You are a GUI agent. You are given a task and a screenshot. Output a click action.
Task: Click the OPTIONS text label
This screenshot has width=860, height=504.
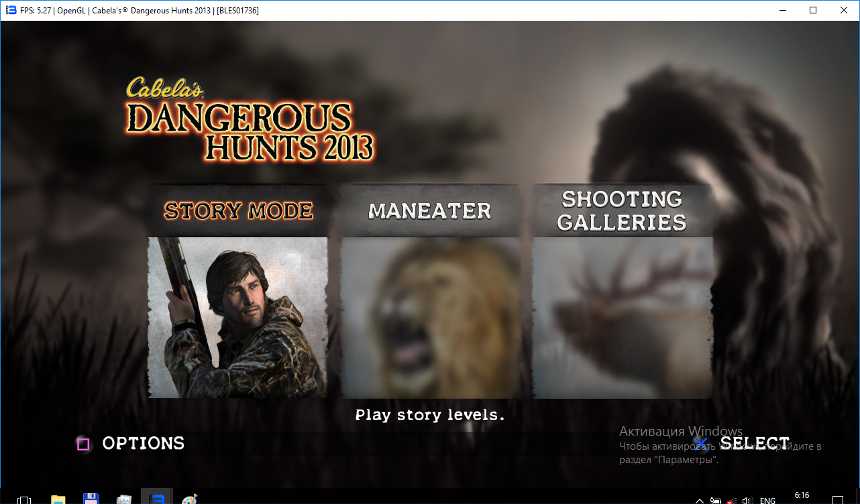coord(143,444)
